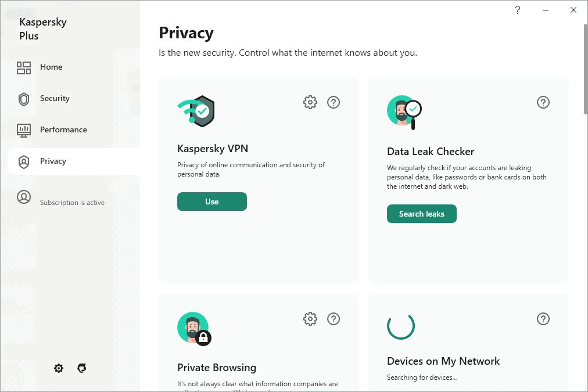
Task: Open the Performance section
Action: [63, 130]
